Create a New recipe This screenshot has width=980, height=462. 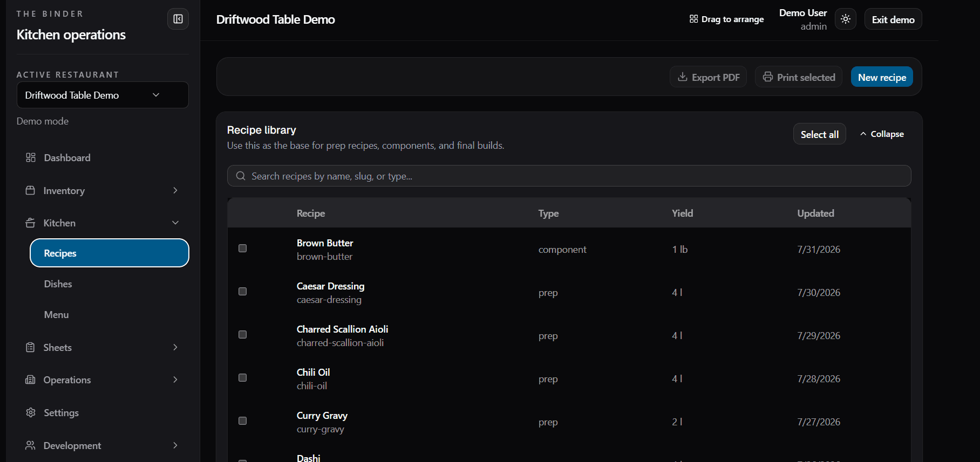point(882,77)
